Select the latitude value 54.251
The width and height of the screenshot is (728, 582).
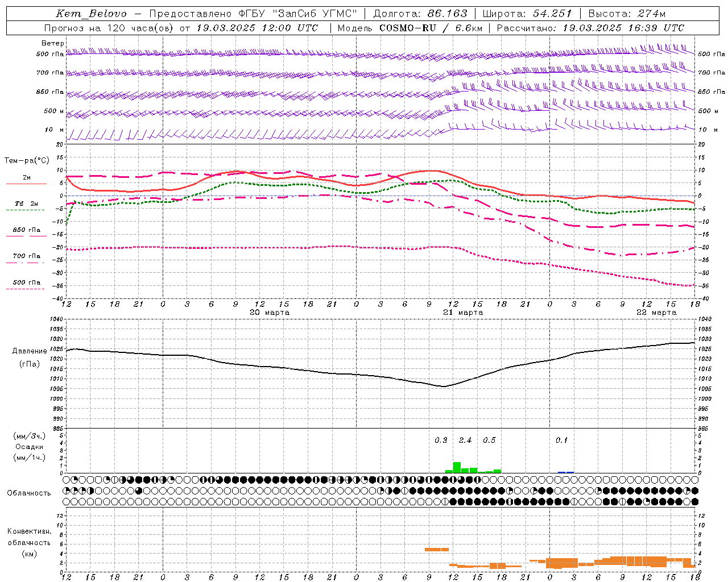click(552, 14)
